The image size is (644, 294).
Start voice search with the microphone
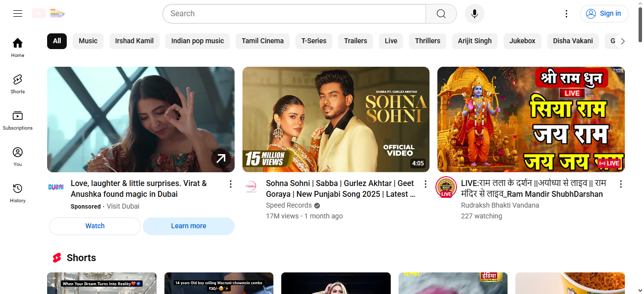pos(475,14)
